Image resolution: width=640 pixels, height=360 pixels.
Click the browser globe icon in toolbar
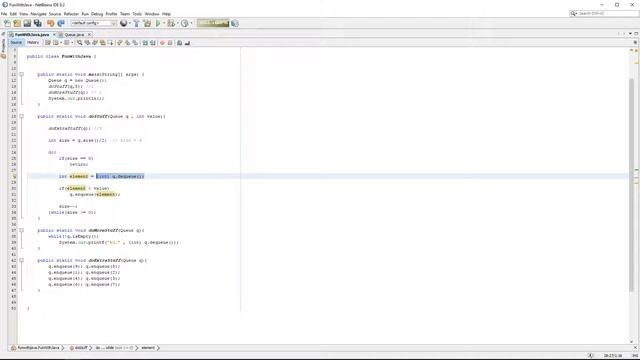click(123, 24)
